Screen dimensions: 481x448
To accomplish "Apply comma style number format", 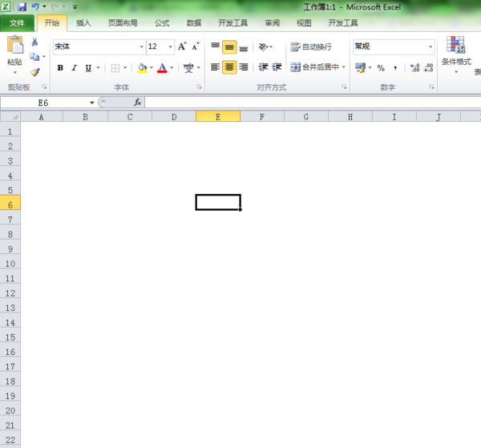I will [395, 68].
